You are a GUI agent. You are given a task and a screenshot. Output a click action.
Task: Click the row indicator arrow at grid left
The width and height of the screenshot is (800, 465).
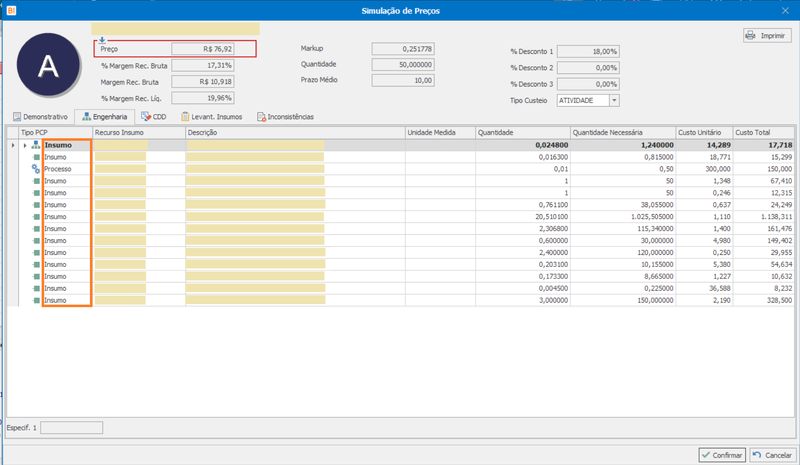(13, 145)
